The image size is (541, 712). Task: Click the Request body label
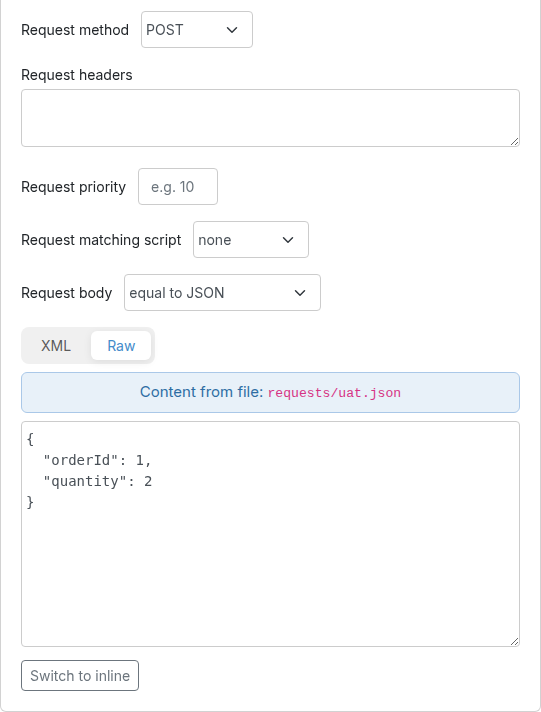pyautogui.click(x=67, y=293)
